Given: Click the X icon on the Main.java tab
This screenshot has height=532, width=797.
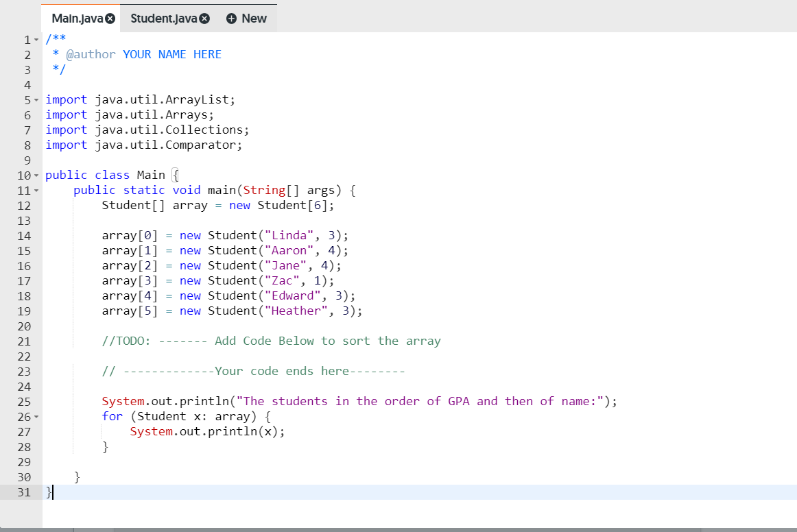Looking at the screenshot, I should 110,19.
